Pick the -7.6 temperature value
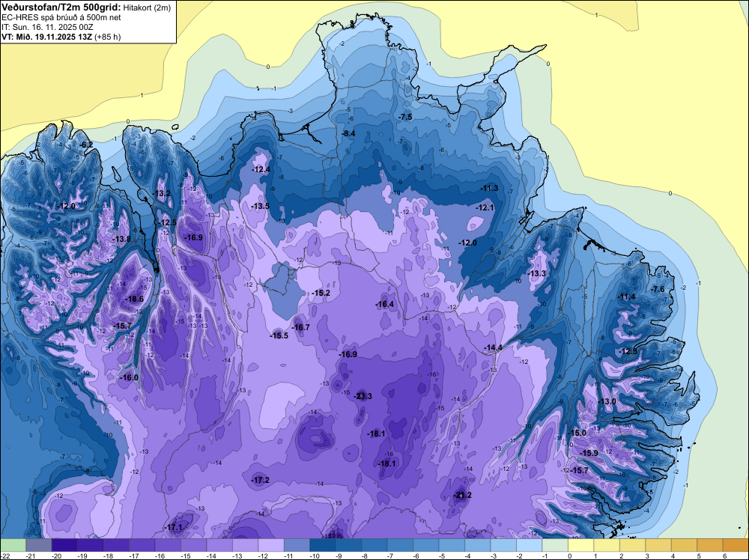 tap(658, 289)
